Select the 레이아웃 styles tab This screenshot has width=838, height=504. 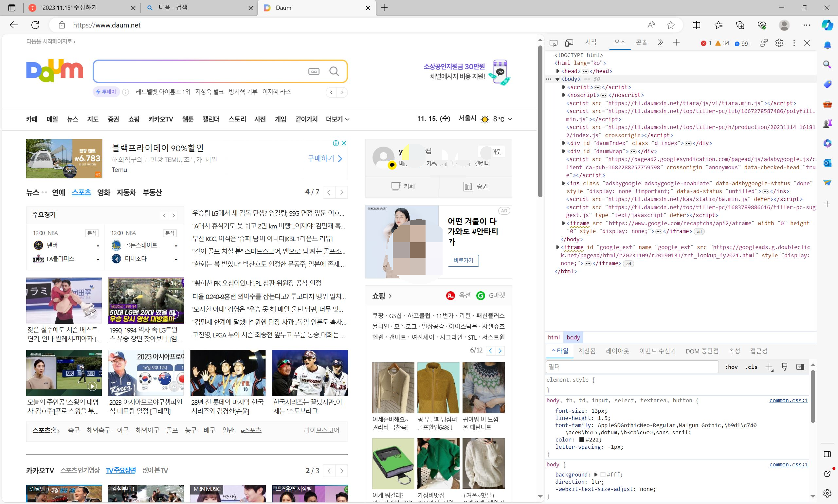click(617, 351)
